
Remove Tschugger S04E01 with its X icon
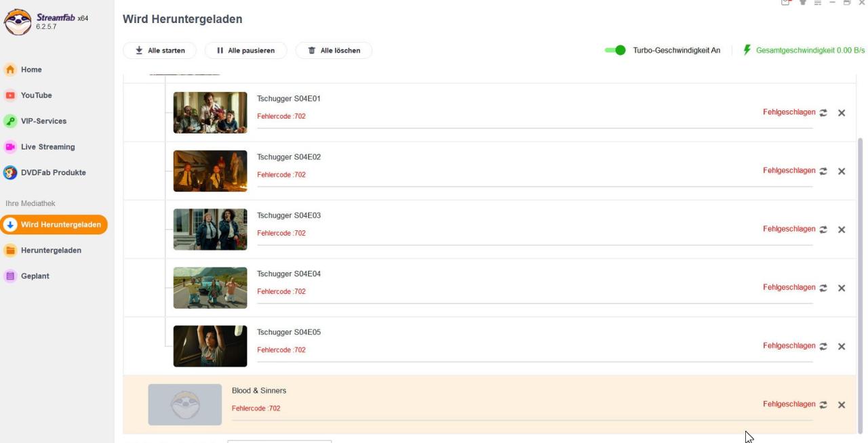click(x=842, y=113)
